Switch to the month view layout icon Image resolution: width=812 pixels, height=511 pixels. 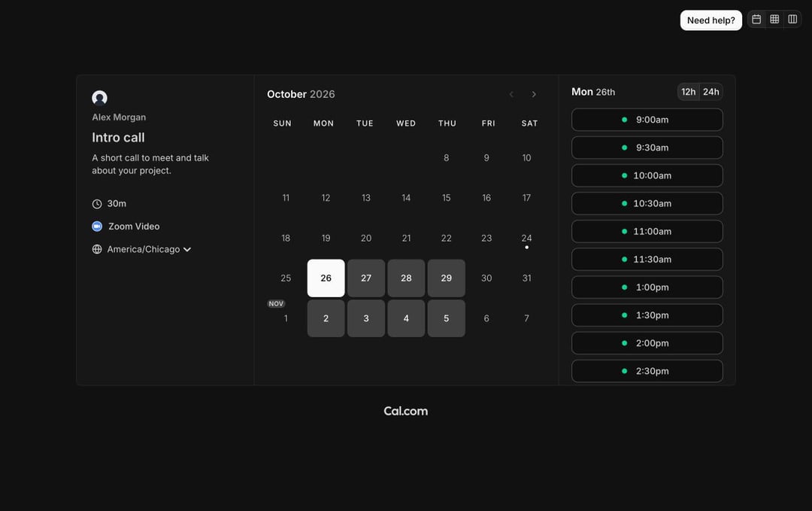pos(756,20)
